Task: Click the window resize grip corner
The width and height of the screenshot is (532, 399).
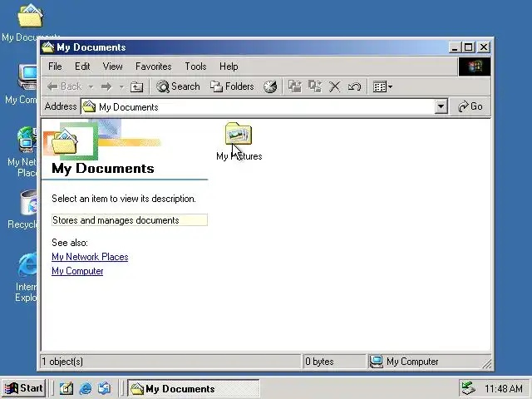Action: coord(487,364)
